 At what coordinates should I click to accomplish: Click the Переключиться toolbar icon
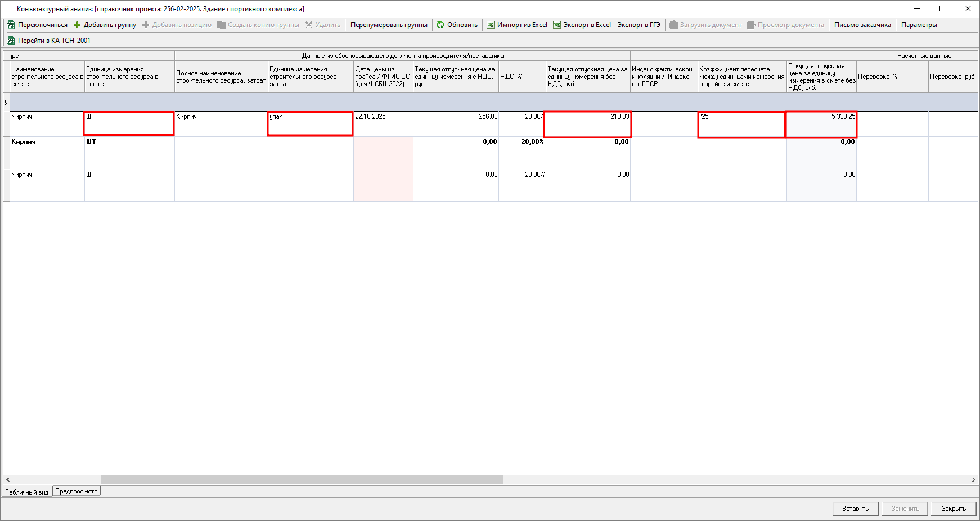tap(11, 25)
